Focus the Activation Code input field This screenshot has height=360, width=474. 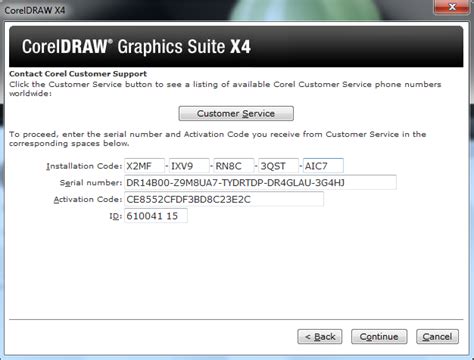(224, 199)
